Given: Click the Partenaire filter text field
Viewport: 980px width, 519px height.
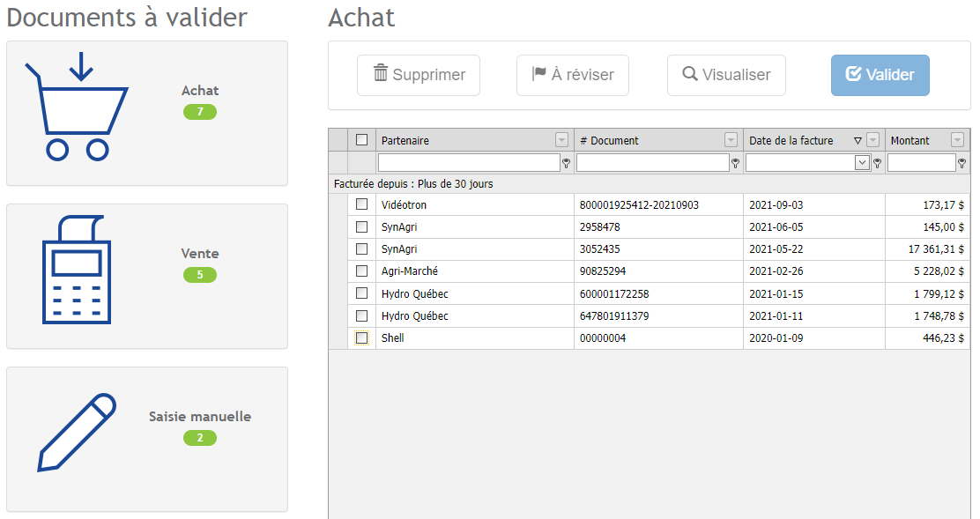Looking at the screenshot, I should 468,163.
